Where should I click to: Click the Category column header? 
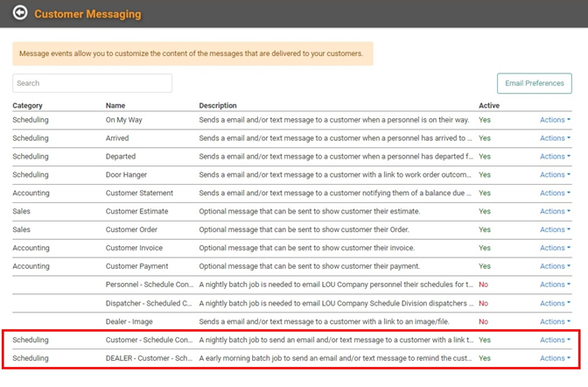pos(27,105)
